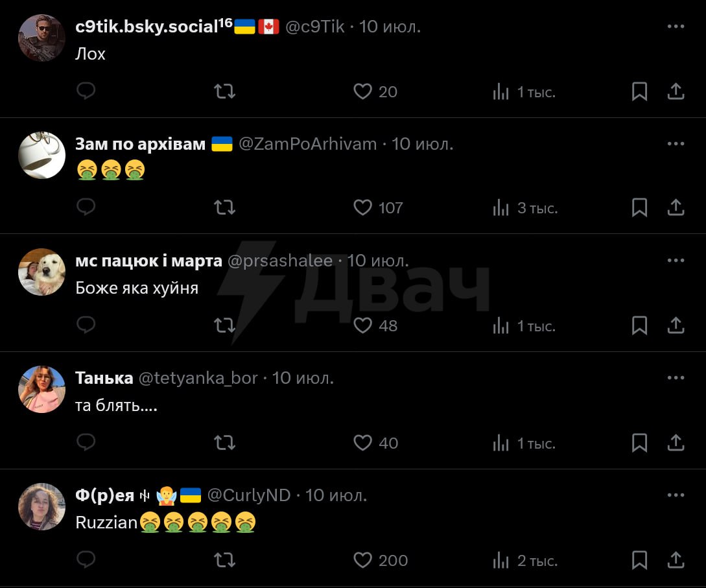Open more menu on Ф(р)ея tweet
Screen dimensions: 706x588
676,495
